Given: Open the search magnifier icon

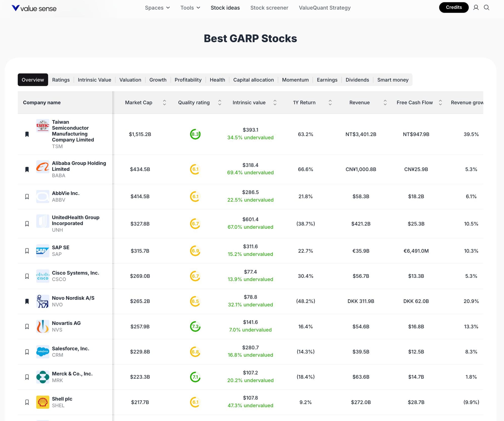Looking at the screenshot, I should (x=486, y=8).
